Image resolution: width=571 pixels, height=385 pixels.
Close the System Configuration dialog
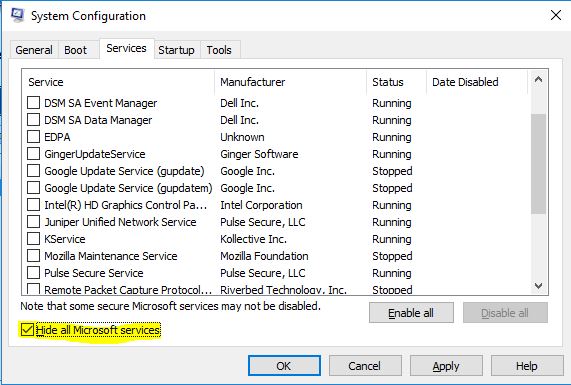click(556, 15)
